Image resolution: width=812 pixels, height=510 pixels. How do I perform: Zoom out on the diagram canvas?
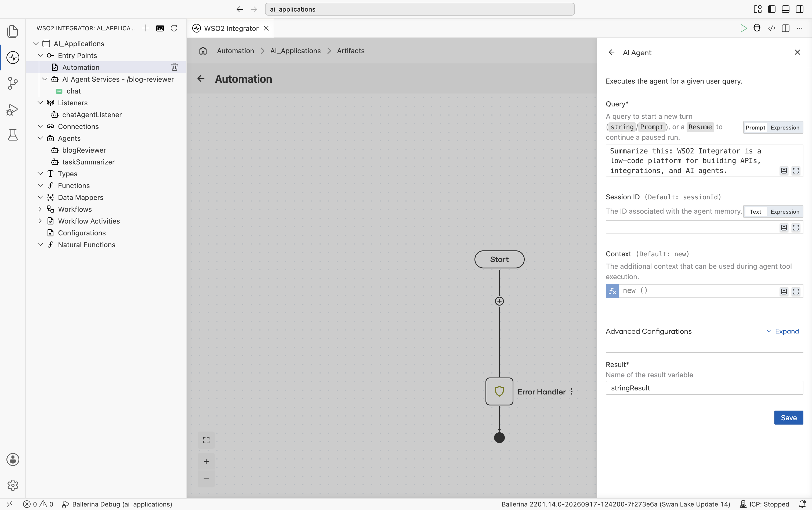[x=206, y=479]
